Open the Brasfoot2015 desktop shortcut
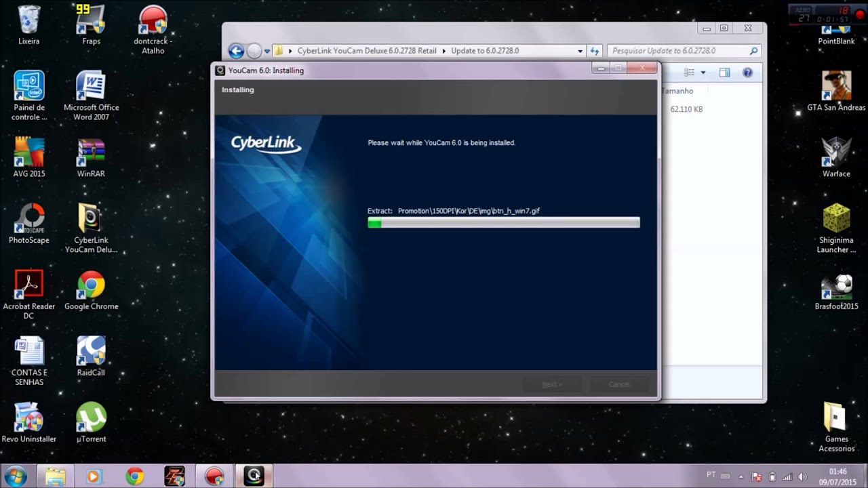 point(836,290)
